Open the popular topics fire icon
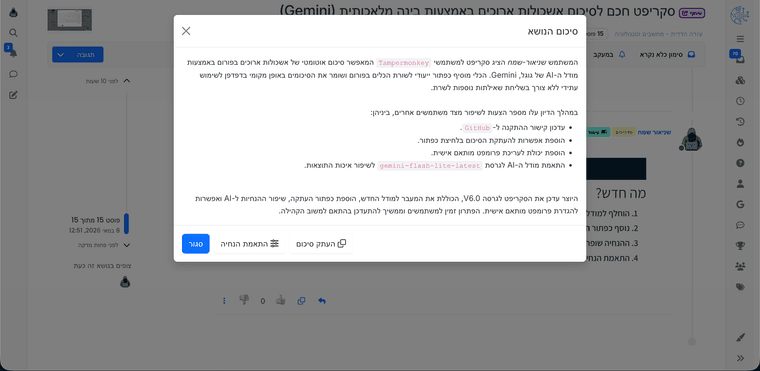 (x=740, y=142)
